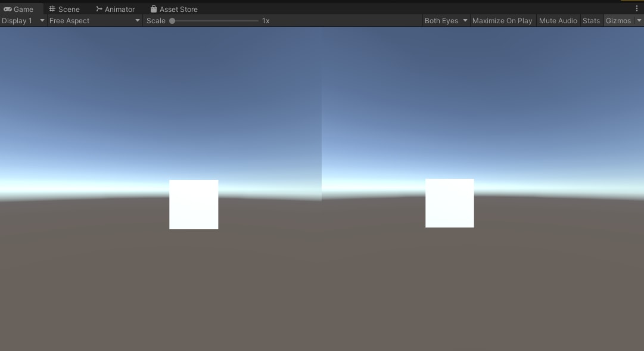Screen dimensions: 644x351
Task: Click the Game tab controller icon
Action: [7, 9]
